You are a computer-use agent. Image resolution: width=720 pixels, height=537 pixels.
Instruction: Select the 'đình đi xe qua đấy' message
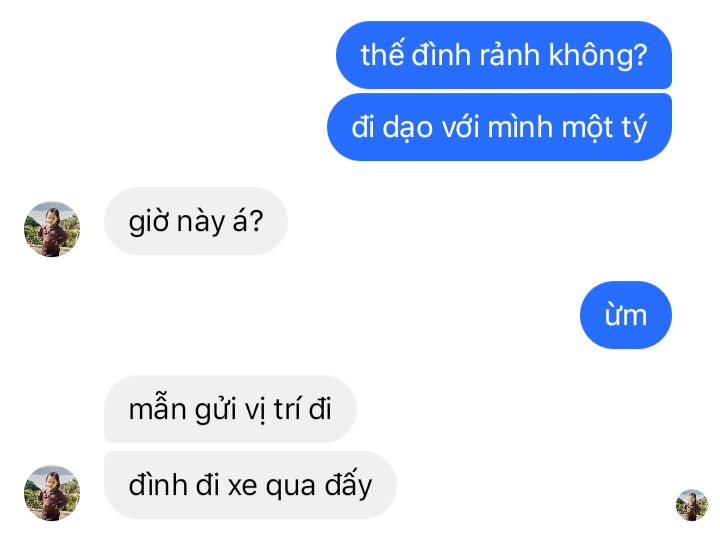[x=250, y=485]
